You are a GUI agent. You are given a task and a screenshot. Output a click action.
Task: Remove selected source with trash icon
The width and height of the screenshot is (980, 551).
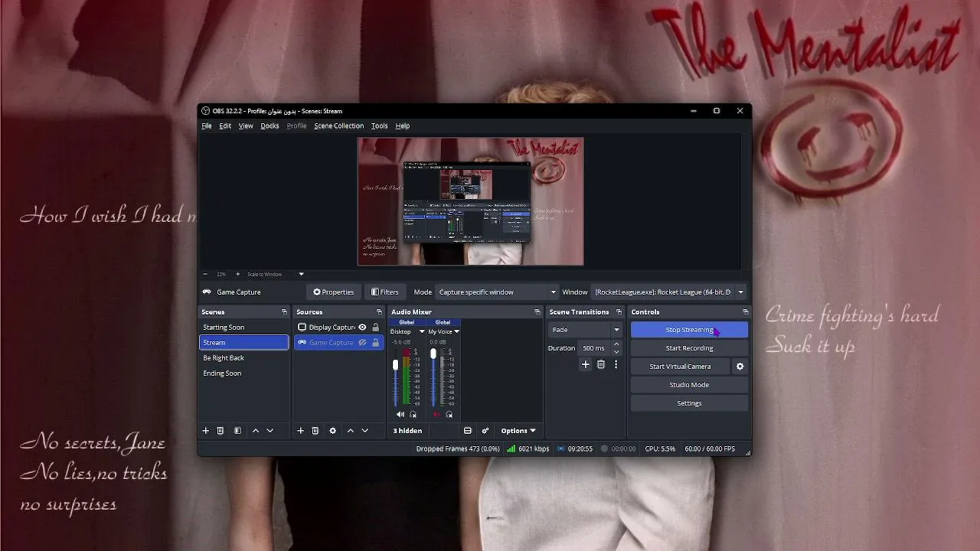tap(315, 431)
